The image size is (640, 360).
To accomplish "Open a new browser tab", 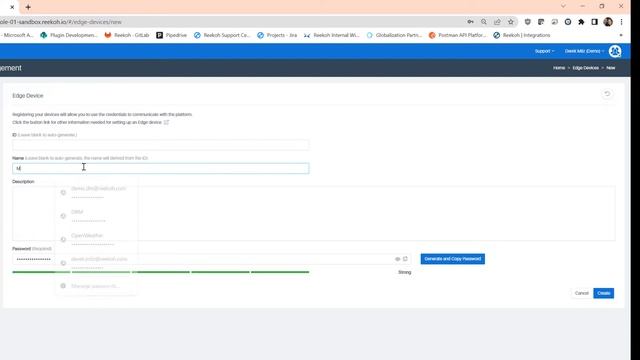I will [x=28, y=7].
